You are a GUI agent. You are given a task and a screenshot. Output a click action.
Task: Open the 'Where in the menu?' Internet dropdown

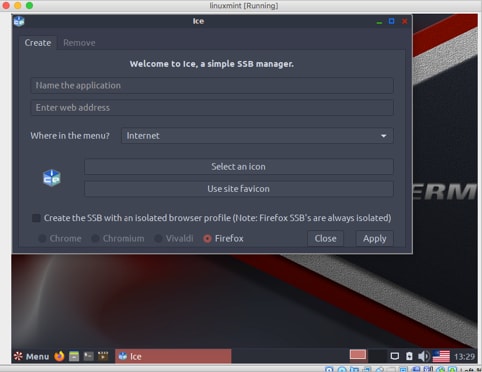click(257, 136)
